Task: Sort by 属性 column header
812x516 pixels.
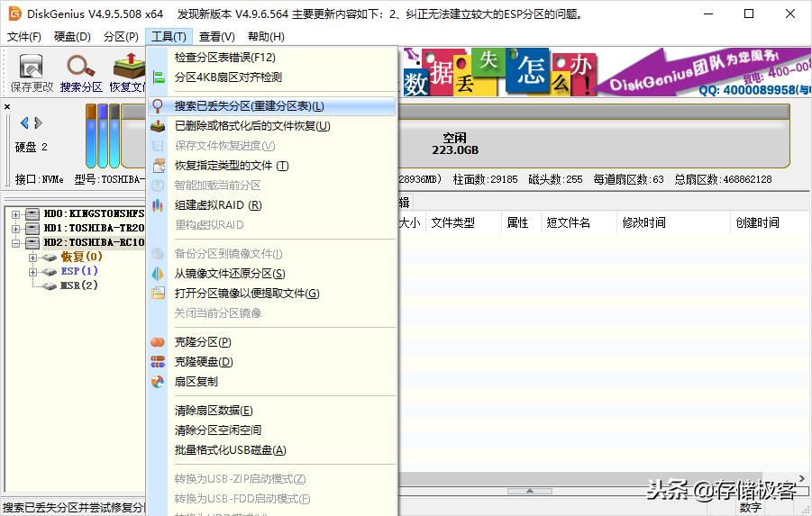Action: pos(521,222)
